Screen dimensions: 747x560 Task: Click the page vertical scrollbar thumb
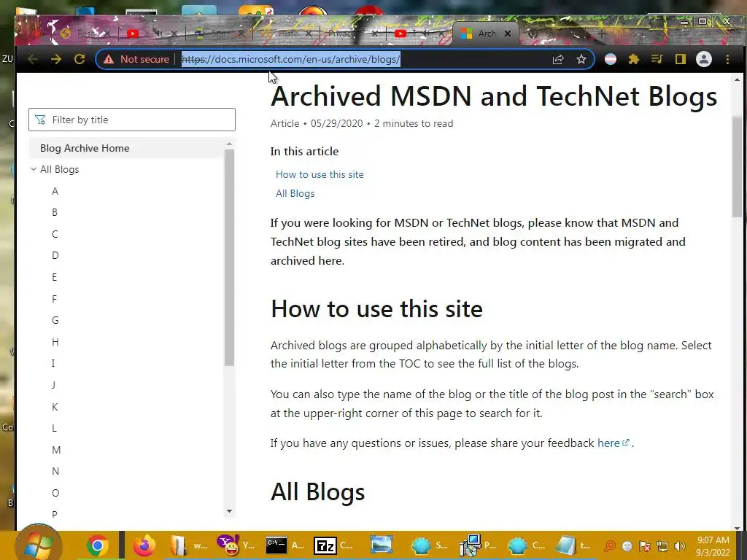point(737,167)
